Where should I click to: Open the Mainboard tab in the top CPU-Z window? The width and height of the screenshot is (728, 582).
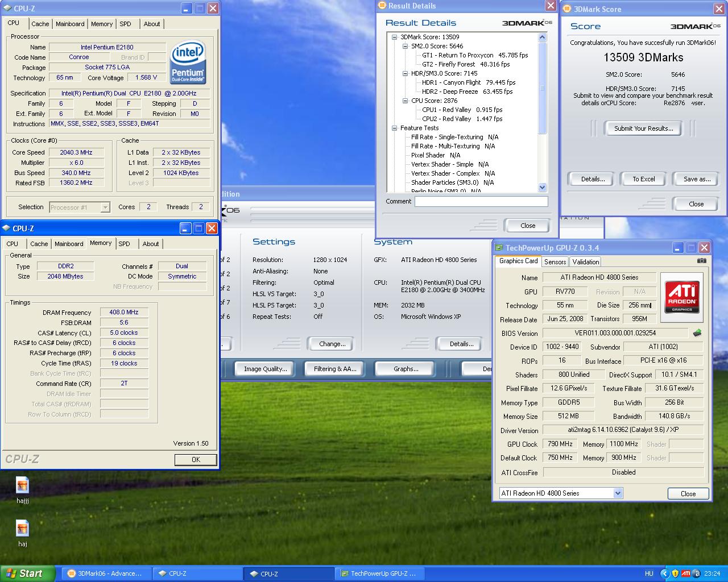[x=70, y=24]
